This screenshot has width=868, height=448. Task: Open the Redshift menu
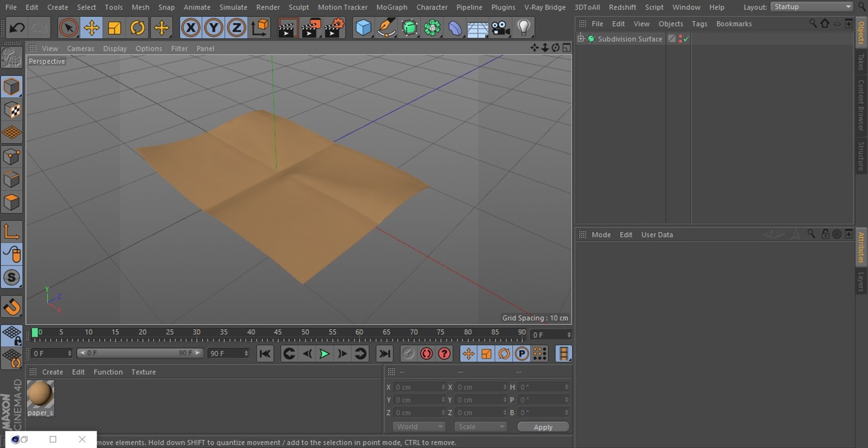(622, 7)
